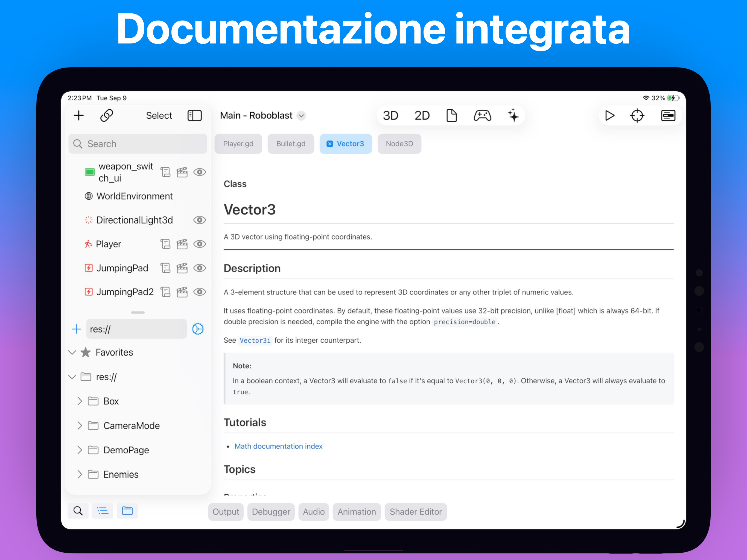Click the bottom-left magnifier search icon
Image resolution: width=747 pixels, height=560 pixels.
pos(78,511)
